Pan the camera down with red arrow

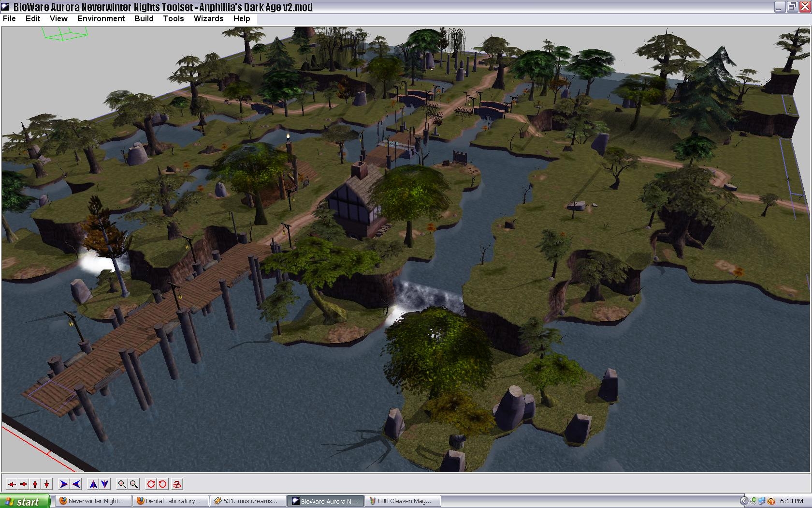click(47, 484)
